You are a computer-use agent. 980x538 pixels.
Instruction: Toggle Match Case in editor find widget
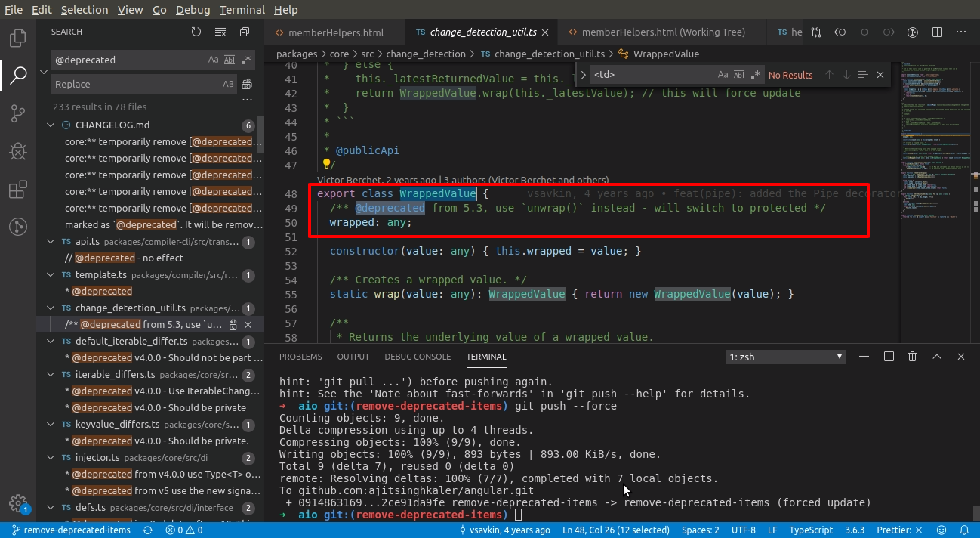(x=723, y=75)
